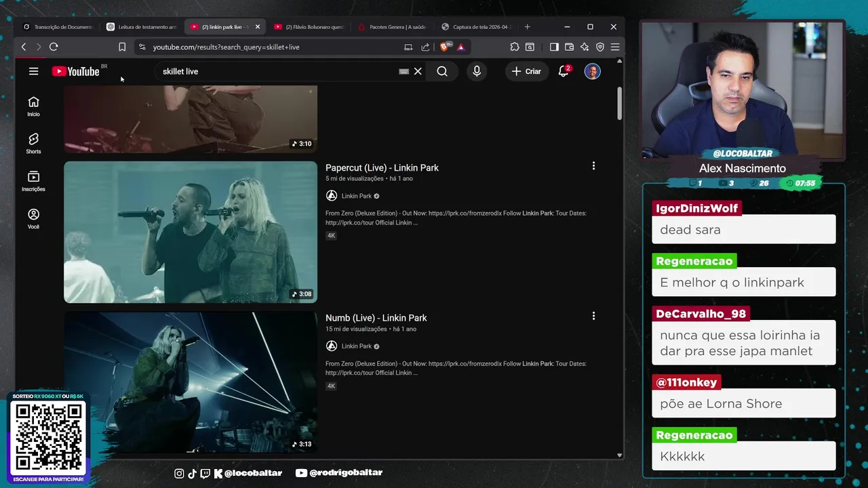Click the overlay QR code
The height and width of the screenshot is (488, 868).
[48, 438]
